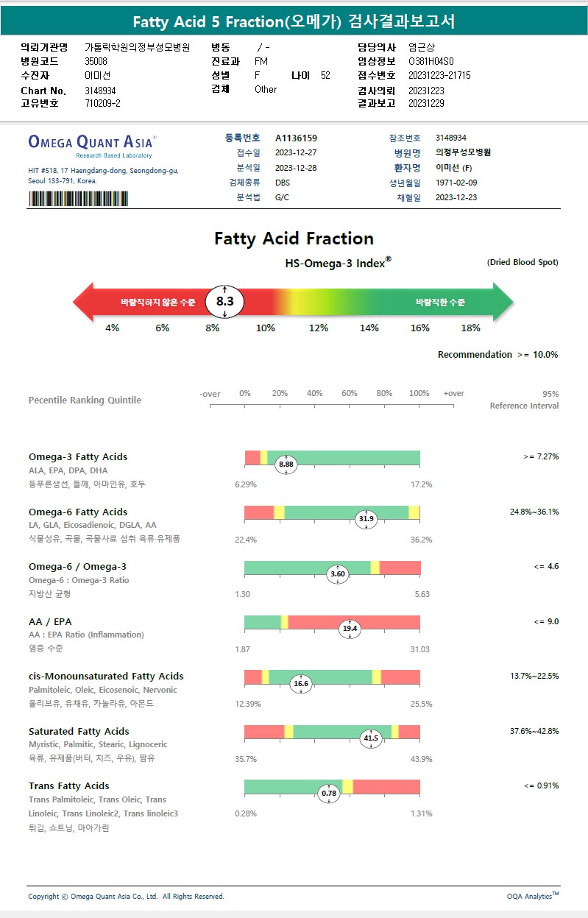Click the Recommendation >= 10.0% text
Image resolution: width=588 pixels, height=918 pixels.
[x=497, y=355]
